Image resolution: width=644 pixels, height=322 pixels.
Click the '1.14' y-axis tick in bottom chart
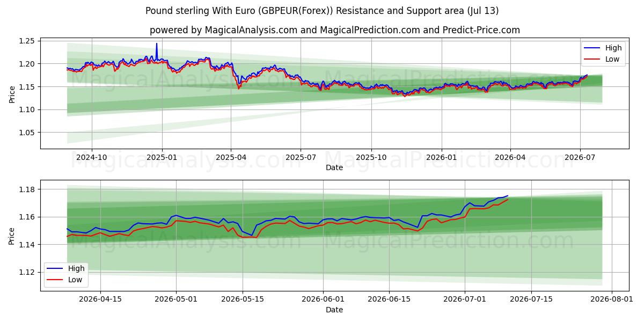(28, 245)
